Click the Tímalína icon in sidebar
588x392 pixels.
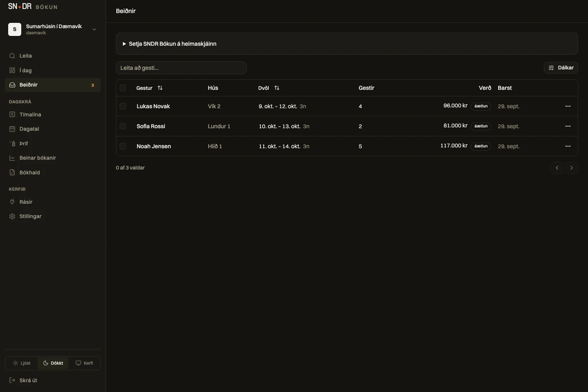point(12,114)
